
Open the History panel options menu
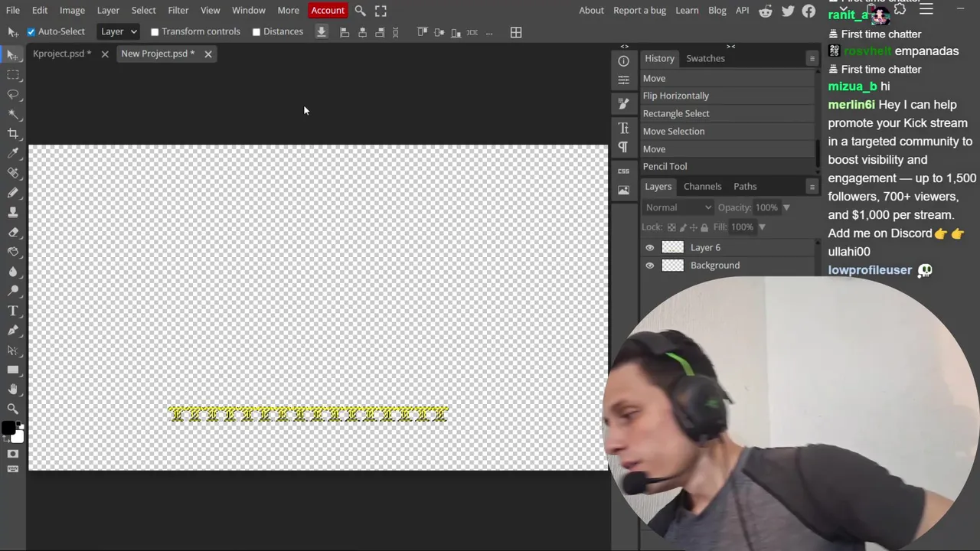(x=812, y=59)
